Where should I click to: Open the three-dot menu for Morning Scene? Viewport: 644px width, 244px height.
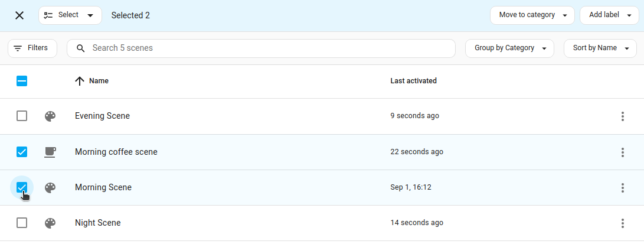[623, 187]
